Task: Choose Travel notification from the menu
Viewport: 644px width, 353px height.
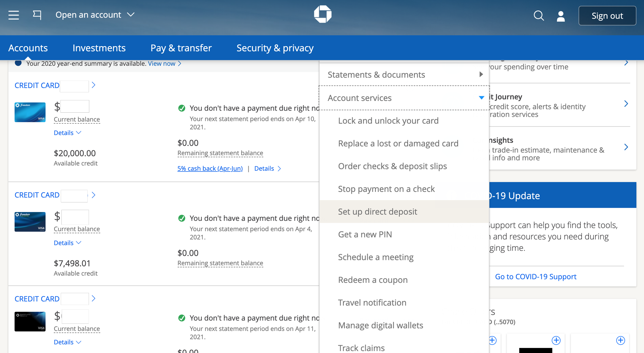Action: coord(372,302)
